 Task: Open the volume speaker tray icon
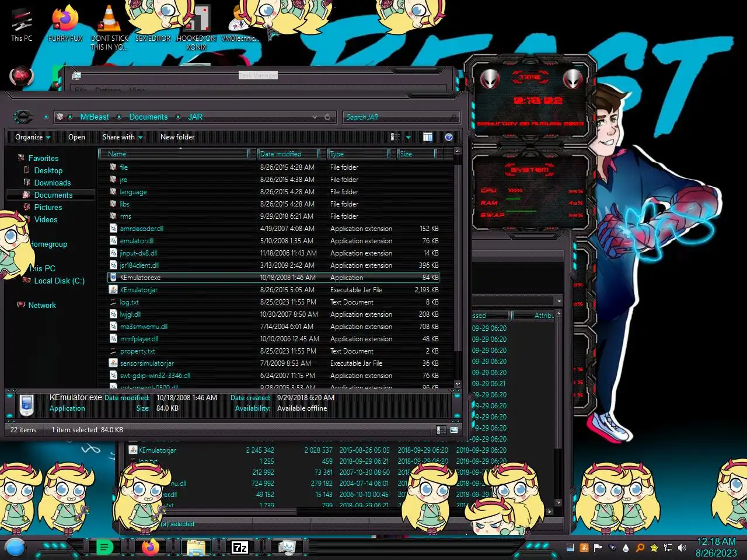coord(682,548)
